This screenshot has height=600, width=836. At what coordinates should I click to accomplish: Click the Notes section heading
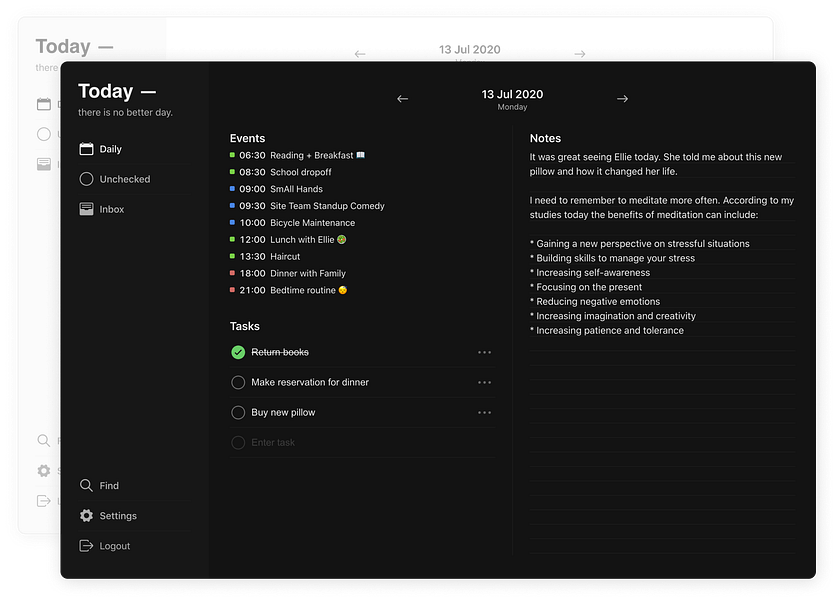[545, 138]
